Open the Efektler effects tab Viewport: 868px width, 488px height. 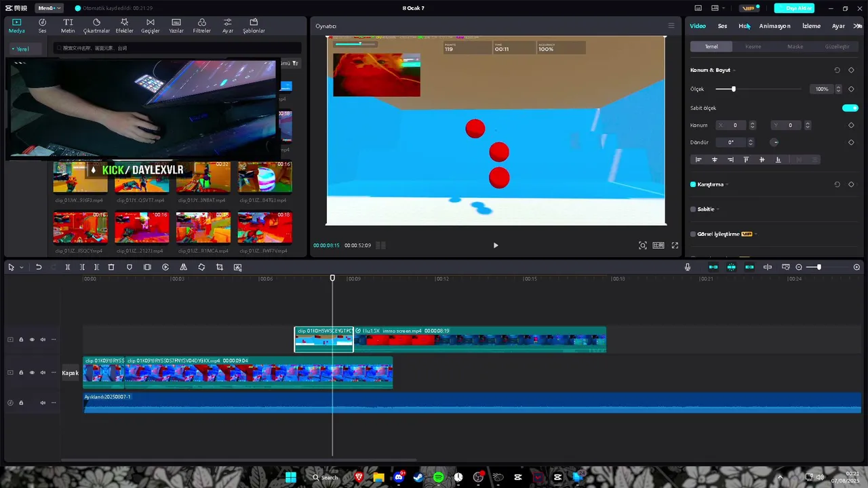pos(124,26)
